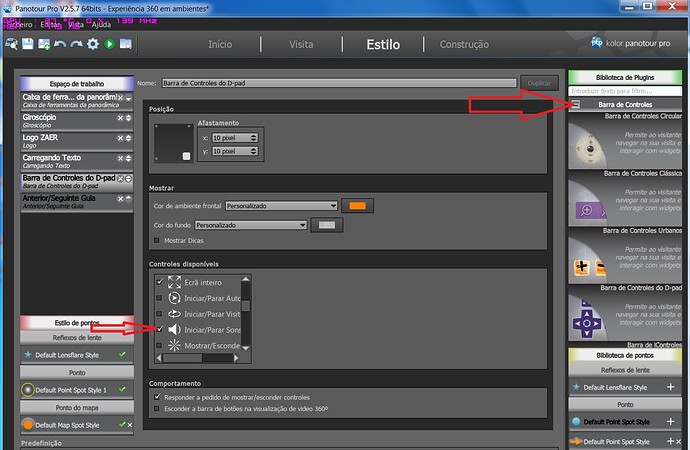Viewport: 690px width, 450px height.
Task: Open the Ajuda menu
Action: click(x=101, y=25)
